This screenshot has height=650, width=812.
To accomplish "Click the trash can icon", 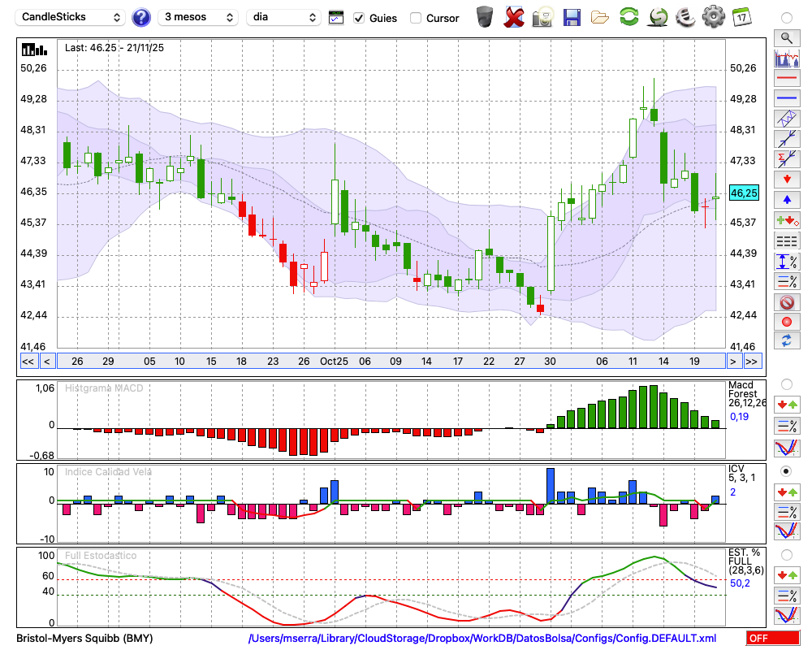I will point(485,17).
